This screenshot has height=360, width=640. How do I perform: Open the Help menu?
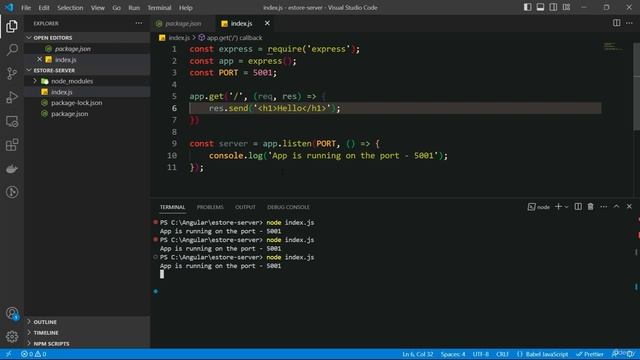185,8
